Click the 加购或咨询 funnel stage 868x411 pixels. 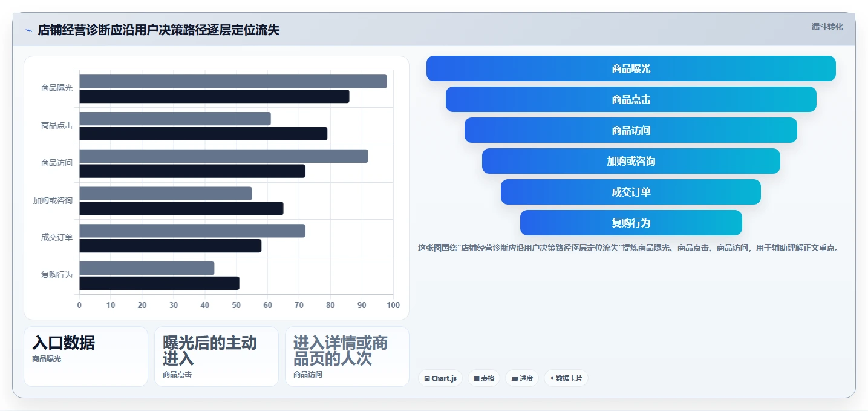(631, 161)
